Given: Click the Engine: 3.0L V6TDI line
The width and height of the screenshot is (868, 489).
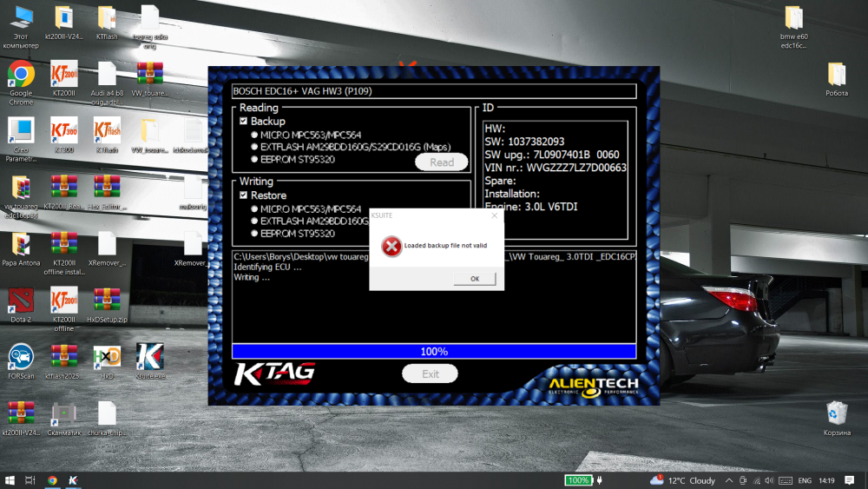Looking at the screenshot, I should pos(531,207).
